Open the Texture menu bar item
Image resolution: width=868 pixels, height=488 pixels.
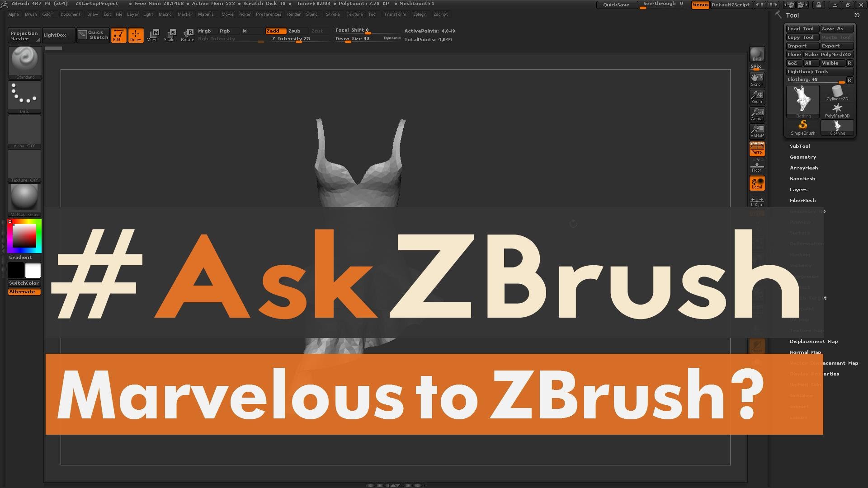[x=353, y=14]
